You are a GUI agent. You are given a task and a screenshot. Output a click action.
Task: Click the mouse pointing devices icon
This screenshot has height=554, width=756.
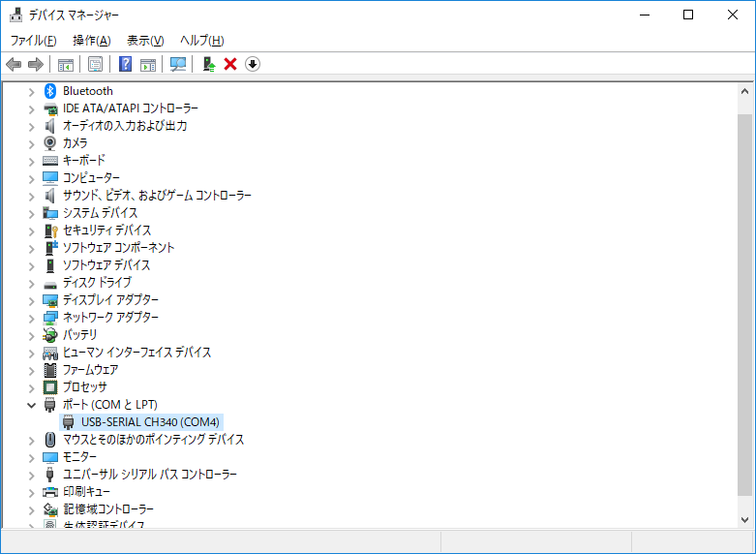coord(50,439)
